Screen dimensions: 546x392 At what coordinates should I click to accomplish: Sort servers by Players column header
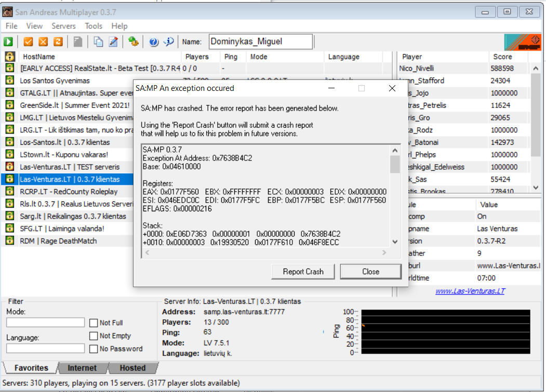click(201, 57)
